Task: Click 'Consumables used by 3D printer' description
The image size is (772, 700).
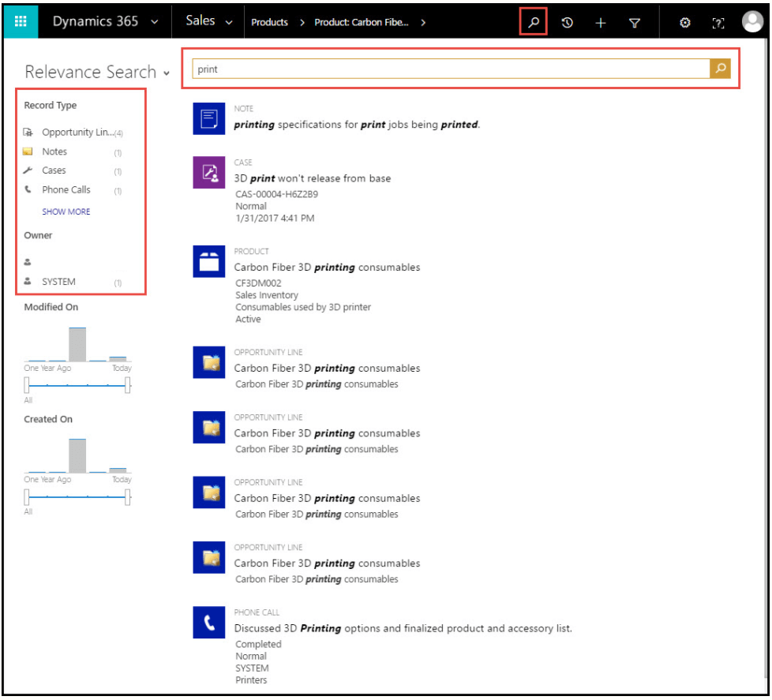Action: 303,307
